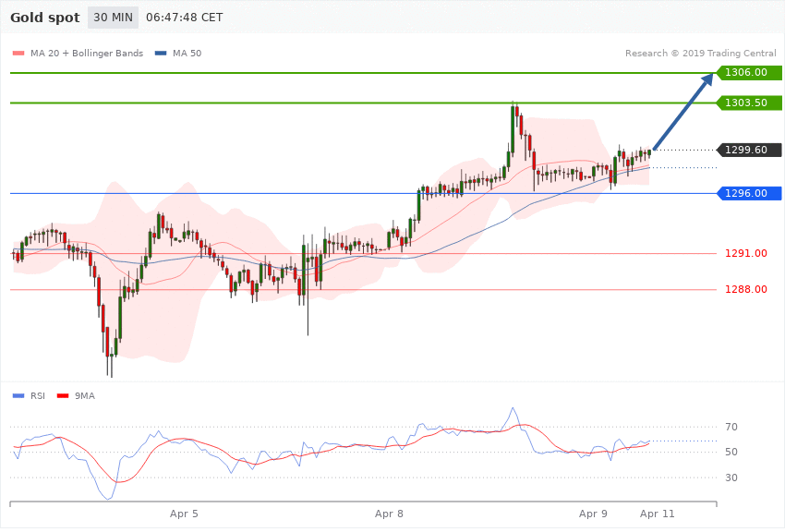785x532 pixels.
Task: Click the MA 20 + Bollinger Bands legend swatch
Action: click(18, 53)
